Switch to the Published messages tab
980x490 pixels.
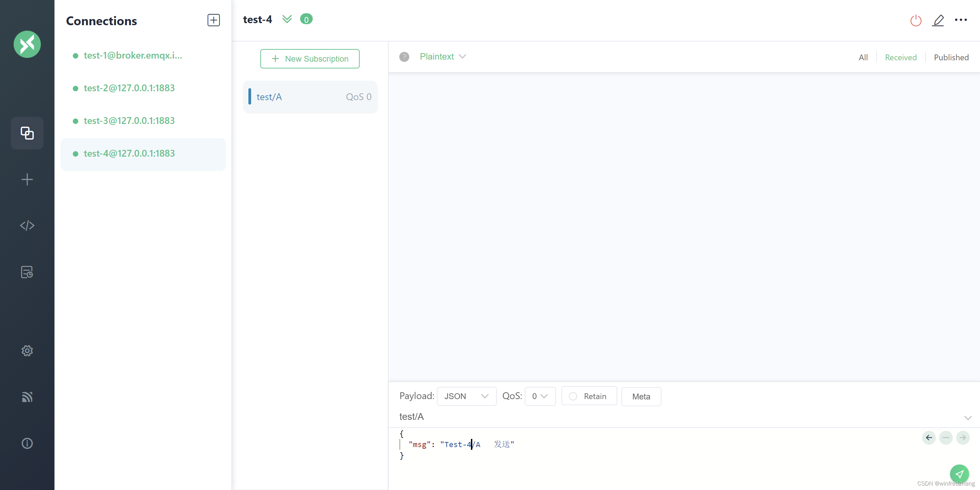[x=951, y=57]
